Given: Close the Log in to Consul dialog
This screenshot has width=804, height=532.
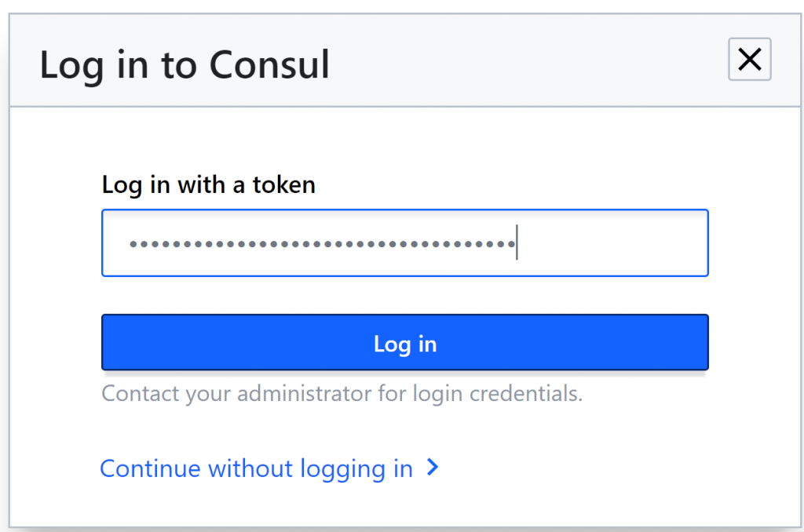Looking at the screenshot, I should pos(750,60).
